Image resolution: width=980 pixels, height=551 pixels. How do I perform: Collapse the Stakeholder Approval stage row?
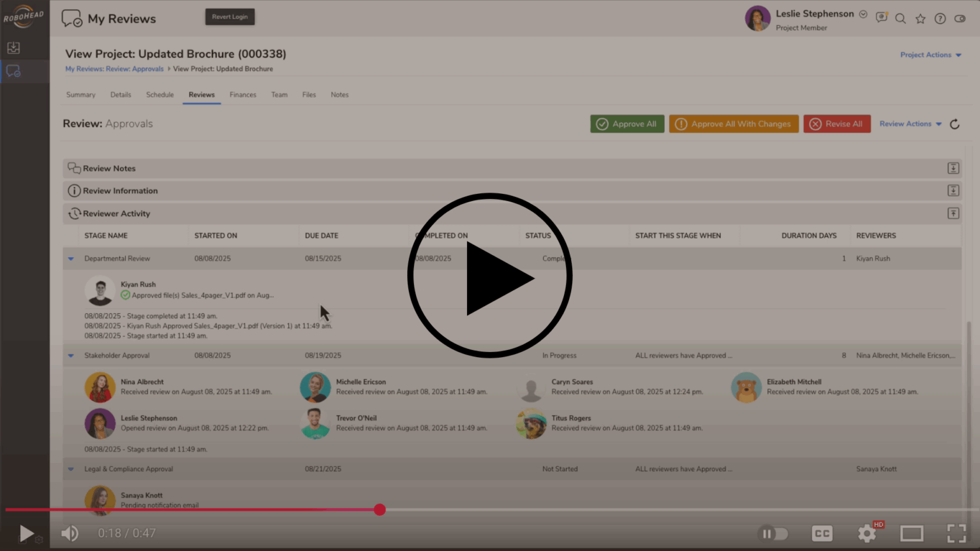tap(71, 356)
